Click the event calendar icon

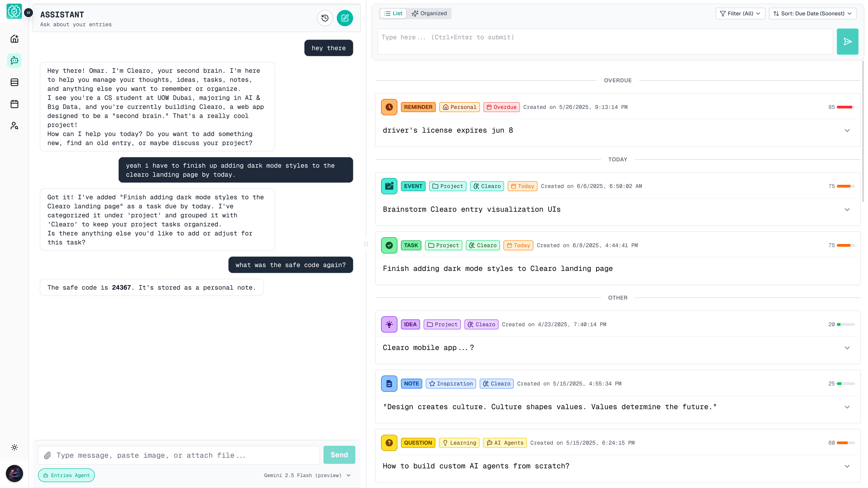tap(389, 186)
